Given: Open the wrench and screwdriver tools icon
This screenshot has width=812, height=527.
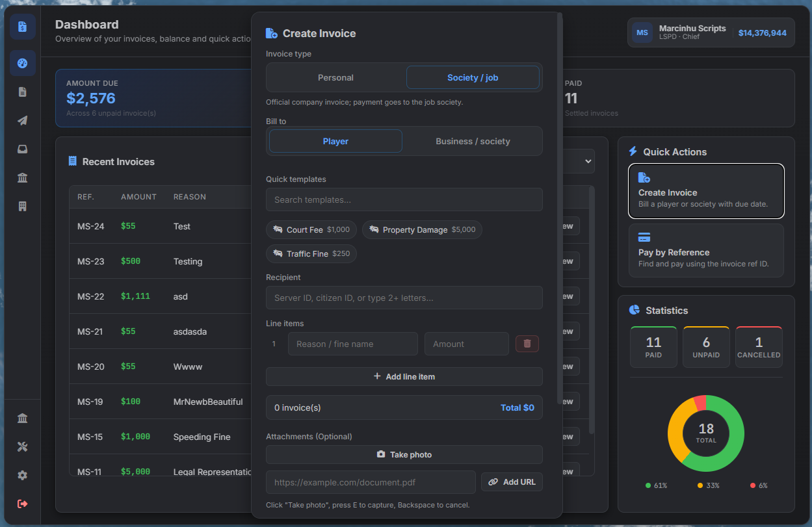Looking at the screenshot, I should point(23,446).
